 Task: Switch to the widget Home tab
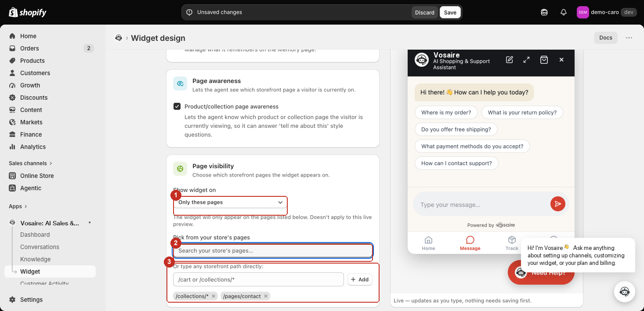pyautogui.click(x=428, y=242)
